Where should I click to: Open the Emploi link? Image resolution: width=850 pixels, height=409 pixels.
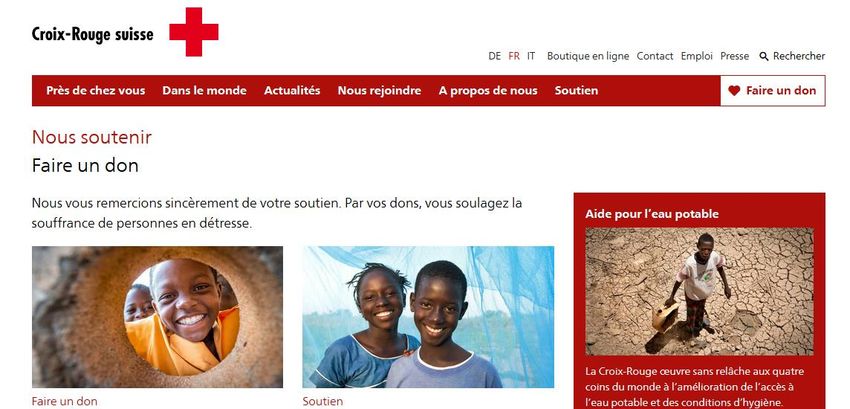(x=697, y=56)
